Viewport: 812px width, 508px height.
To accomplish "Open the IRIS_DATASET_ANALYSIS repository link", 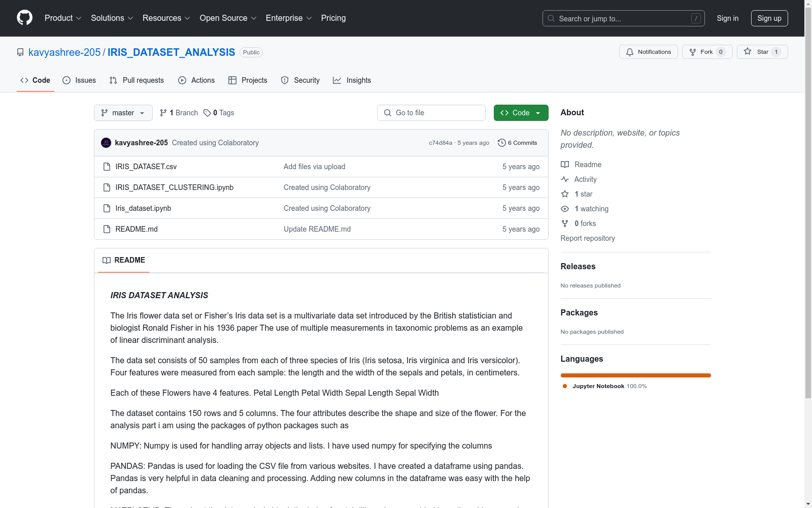I will click(172, 52).
